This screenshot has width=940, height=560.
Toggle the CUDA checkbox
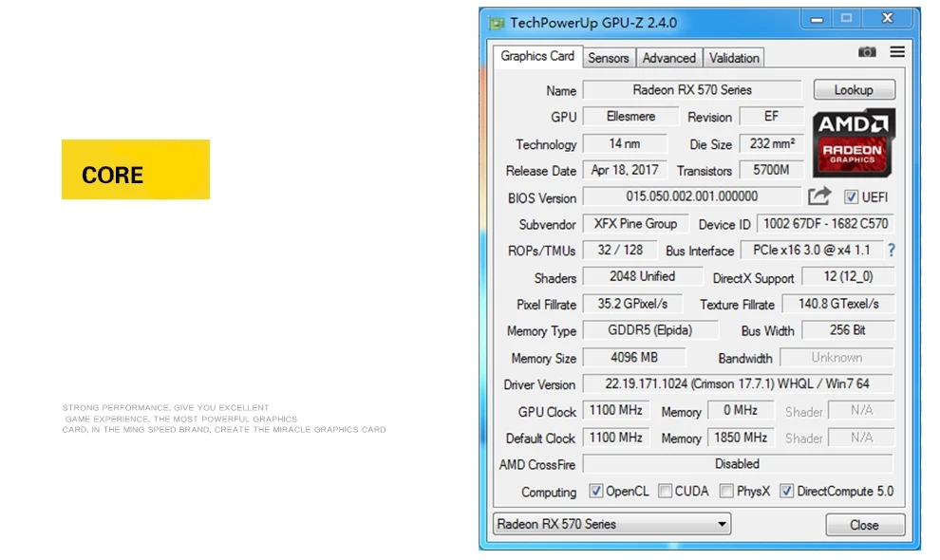pyautogui.click(x=665, y=491)
